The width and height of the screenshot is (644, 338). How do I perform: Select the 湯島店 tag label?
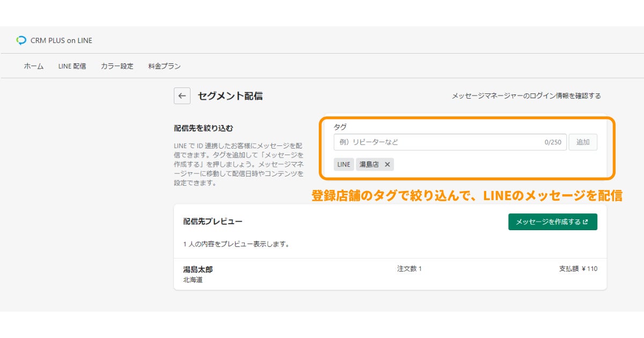369,165
